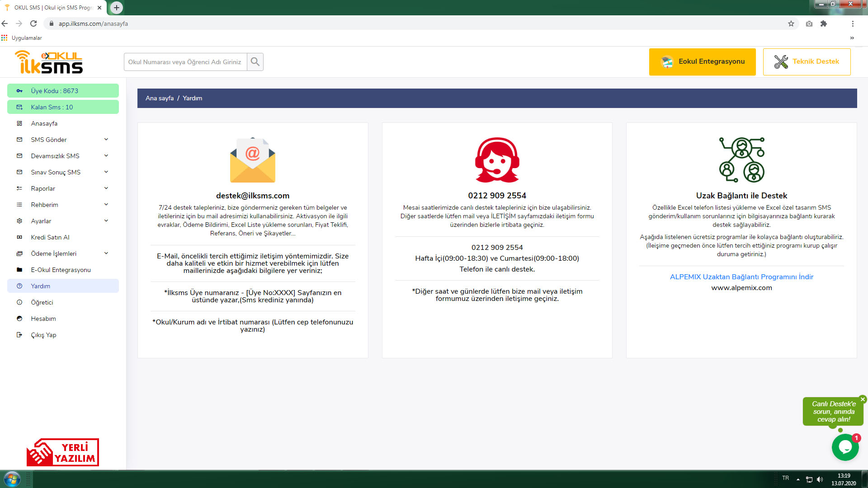Click the student search input field
Image resolution: width=868 pixels, height=488 pixels.
pyautogui.click(x=185, y=62)
